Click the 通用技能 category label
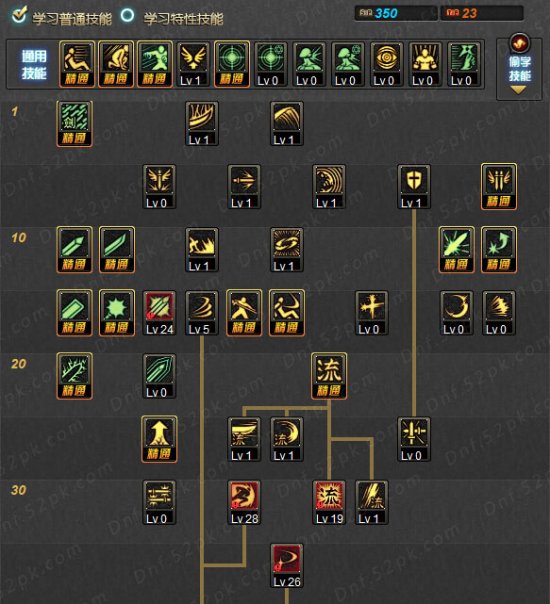This screenshot has width=550, height=604. click(x=34, y=64)
